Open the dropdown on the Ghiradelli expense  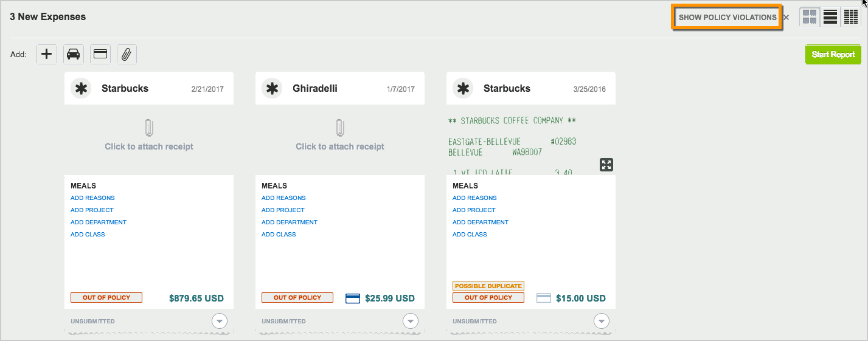(x=411, y=321)
